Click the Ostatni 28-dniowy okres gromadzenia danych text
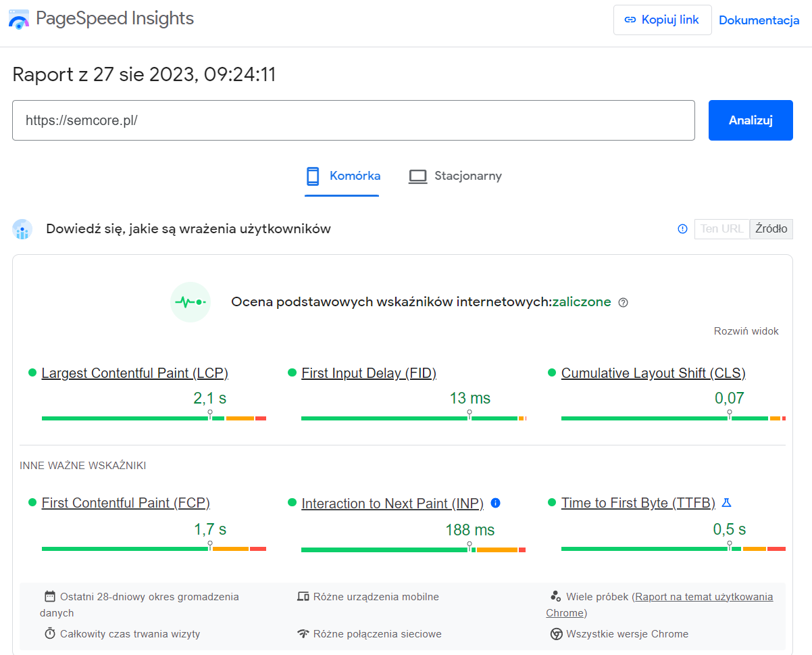The image size is (812, 655). click(x=139, y=605)
